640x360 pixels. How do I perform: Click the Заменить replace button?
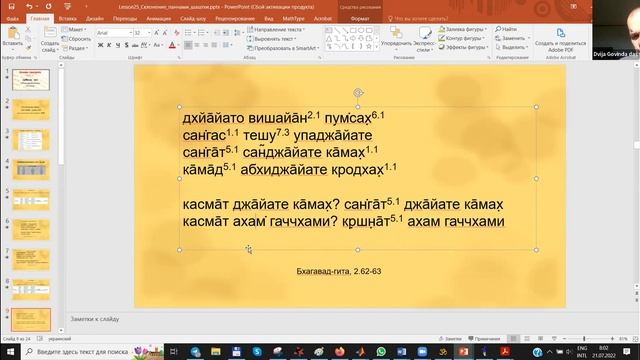point(512,38)
